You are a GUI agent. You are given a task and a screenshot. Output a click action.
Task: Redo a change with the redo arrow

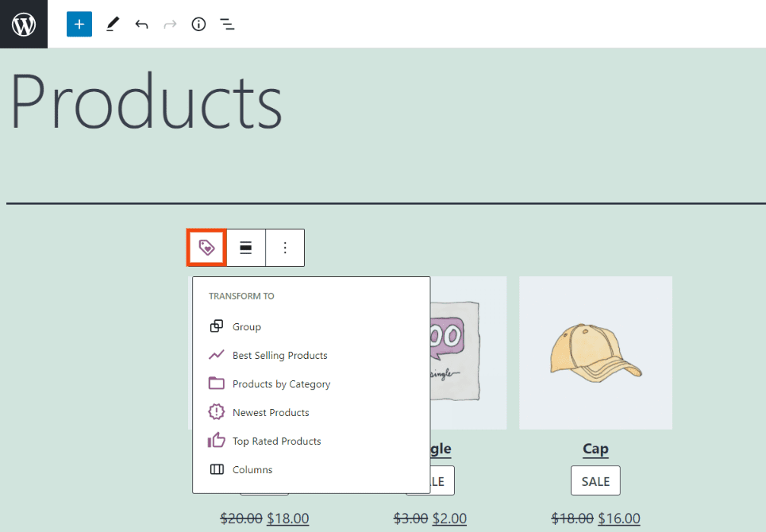click(170, 24)
